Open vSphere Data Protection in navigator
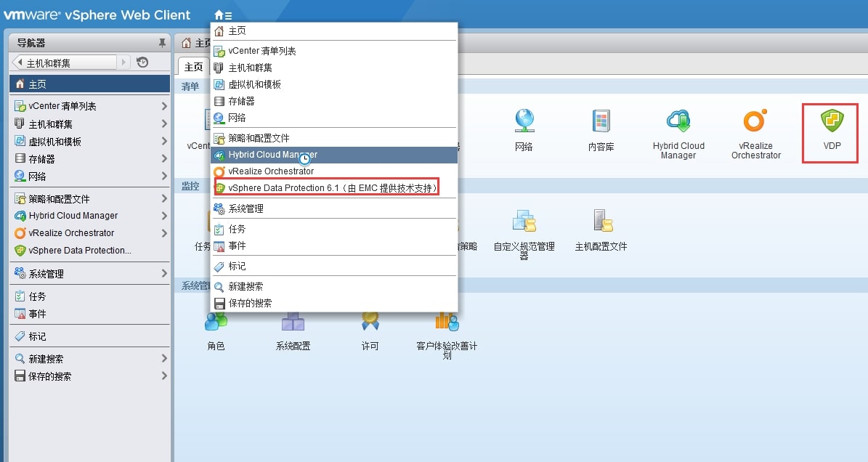The image size is (868, 462). pyautogui.click(x=89, y=250)
